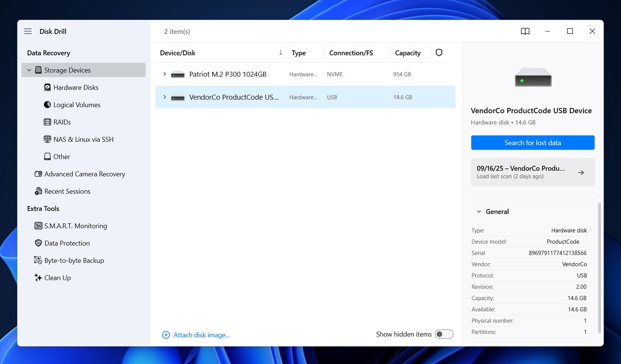Open the S.M.A.R.T. Monitoring icon
The image size is (621, 364).
click(x=38, y=226)
